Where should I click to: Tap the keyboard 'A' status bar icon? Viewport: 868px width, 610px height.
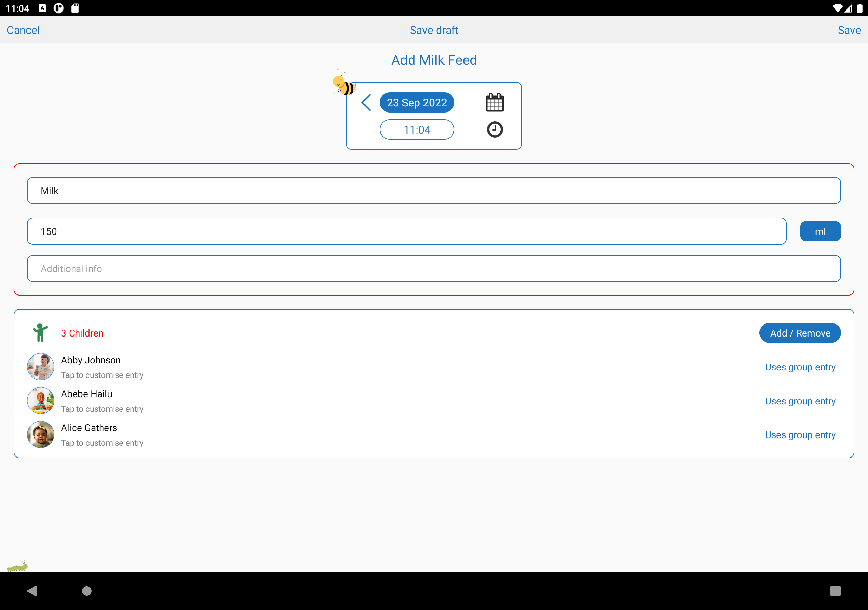(42, 8)
